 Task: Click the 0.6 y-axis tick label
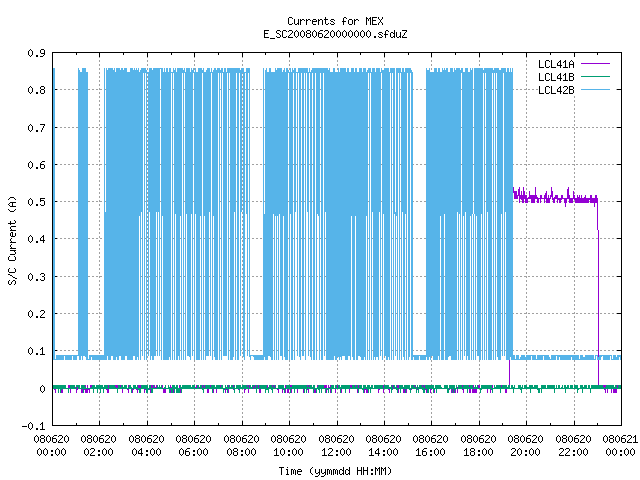[36, 165]
